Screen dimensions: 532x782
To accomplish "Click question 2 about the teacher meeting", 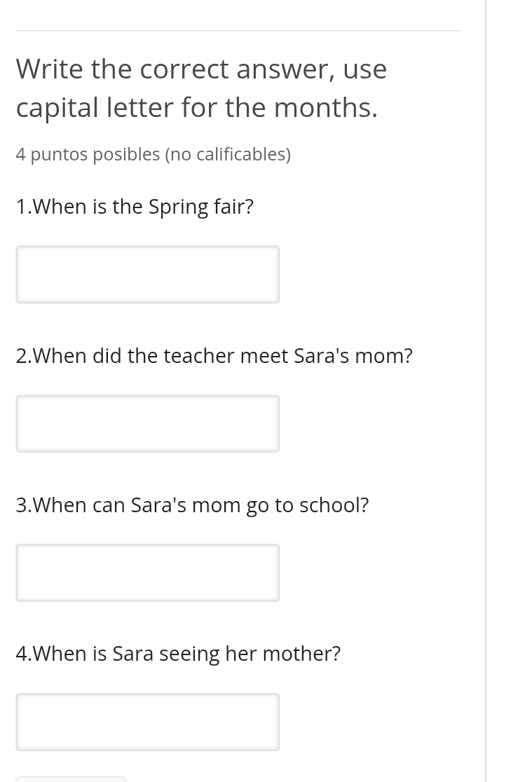I will [x=214, y=356].
